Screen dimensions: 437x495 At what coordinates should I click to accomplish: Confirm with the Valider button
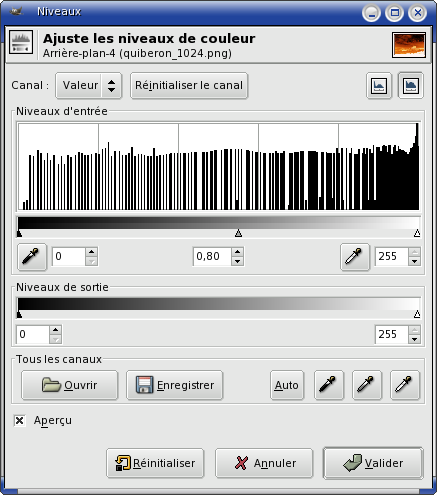point(373,463)
